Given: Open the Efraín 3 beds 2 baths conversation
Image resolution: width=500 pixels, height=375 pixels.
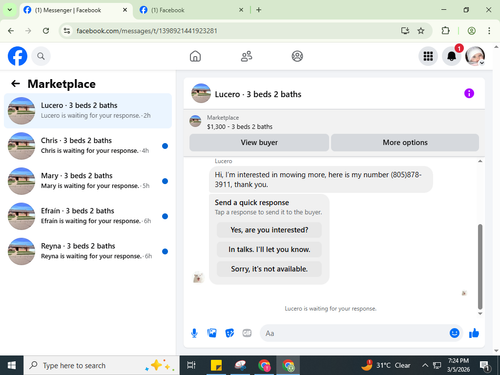Looking at the screenshot, I should (88, 216).
